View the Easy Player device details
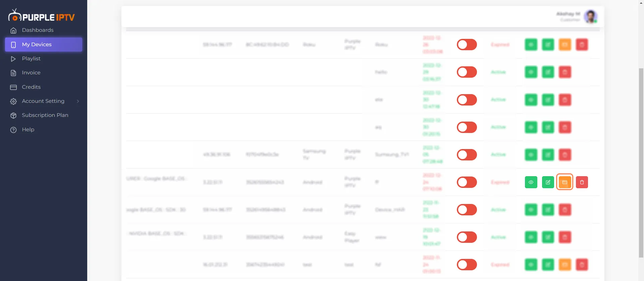 click(x=531, y=237)
